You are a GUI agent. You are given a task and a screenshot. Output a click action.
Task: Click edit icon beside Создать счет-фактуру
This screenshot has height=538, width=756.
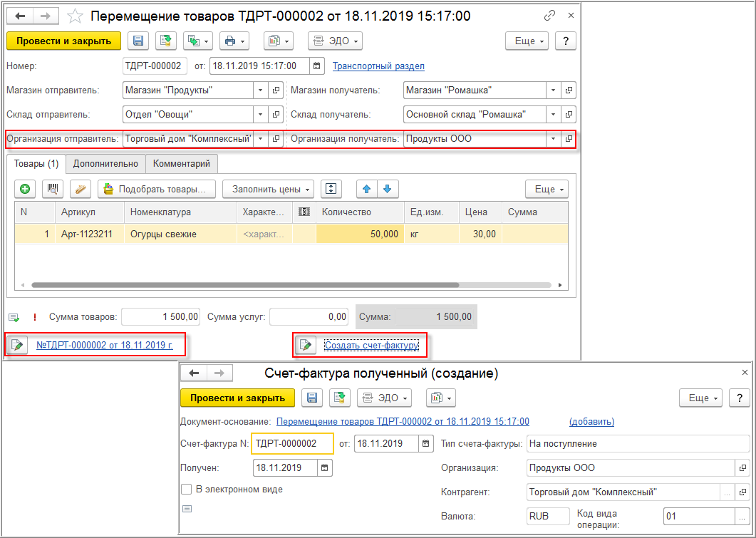305,345
